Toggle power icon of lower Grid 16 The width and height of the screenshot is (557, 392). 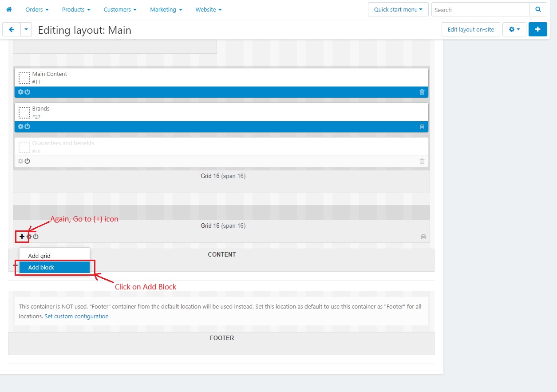pyautogui.click(x=36, y=237)
